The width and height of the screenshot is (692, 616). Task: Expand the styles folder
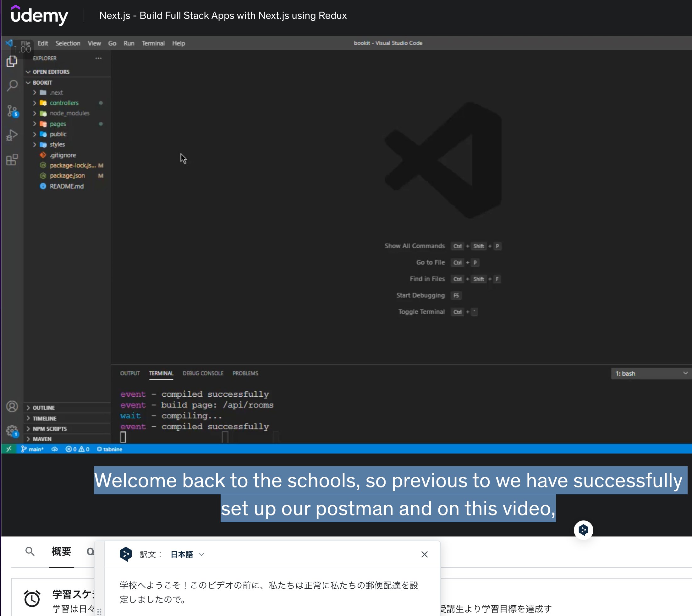(x=57, y=144)
